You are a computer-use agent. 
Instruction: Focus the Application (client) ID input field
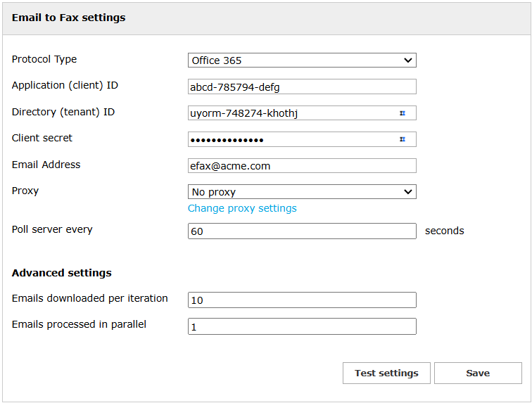point(302,87)
